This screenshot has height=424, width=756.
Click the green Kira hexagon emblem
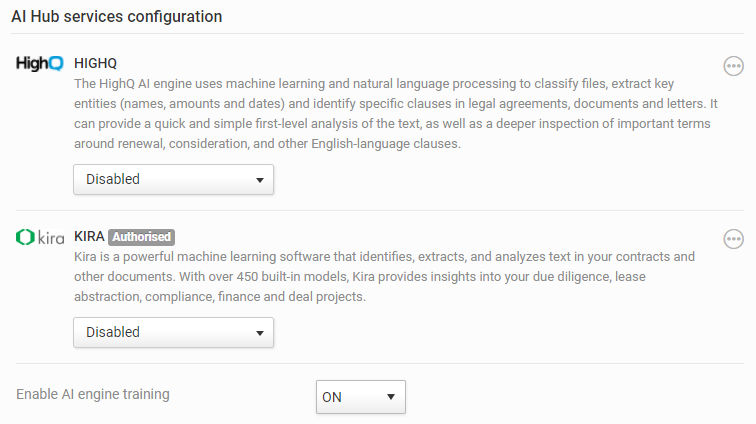(x=25, y=237)
